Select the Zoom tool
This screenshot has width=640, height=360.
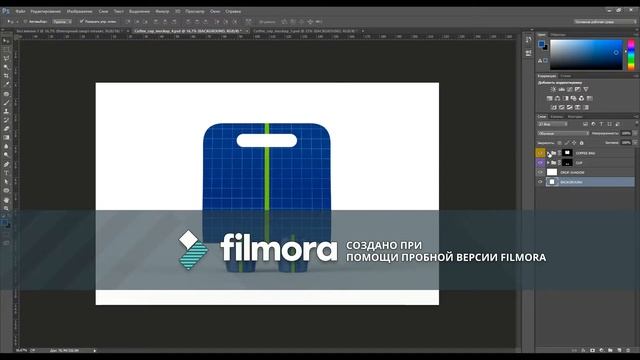click(6, 209)
